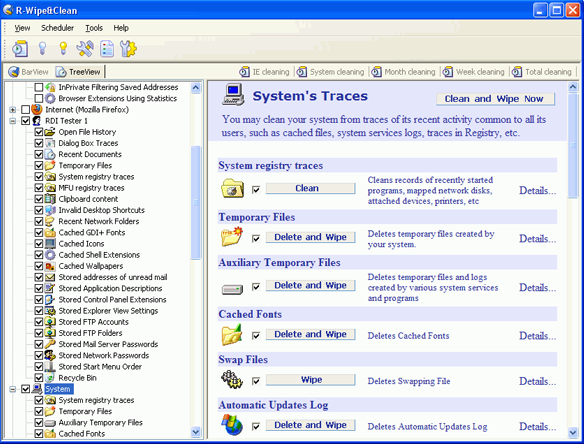584x444 pixels.
Task: Click the yellow light bulb toolbar icon
Action: pyautogui.click(x=63, y=49)
